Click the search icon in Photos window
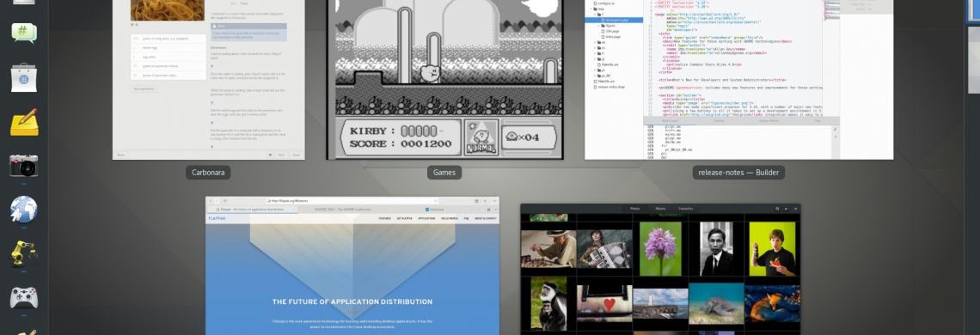 click(x=777, y=208)
